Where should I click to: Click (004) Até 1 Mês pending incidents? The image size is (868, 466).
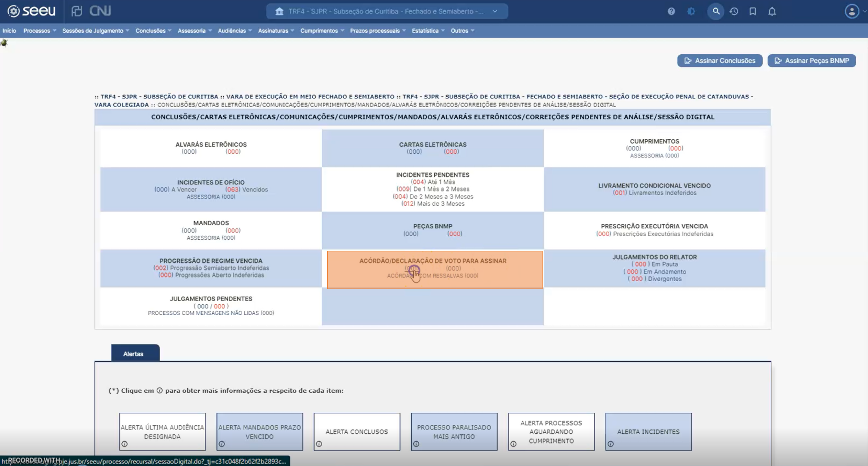[x=433, y=182]
